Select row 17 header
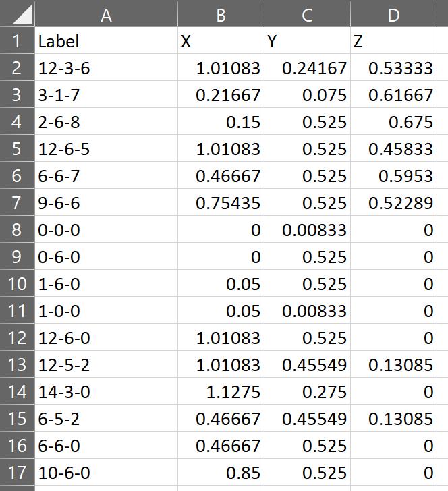The height and width of the screenshot is (491, 448). point(18,472)
